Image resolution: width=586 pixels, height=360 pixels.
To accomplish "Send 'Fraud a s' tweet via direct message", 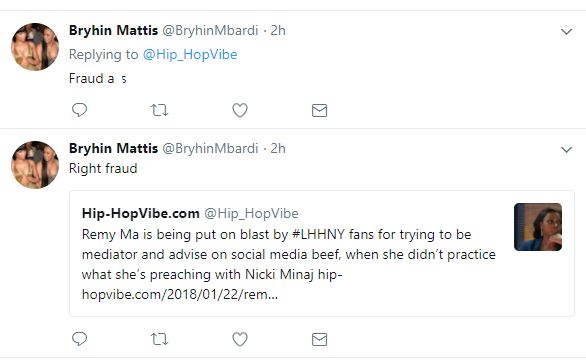I will 319,110.
